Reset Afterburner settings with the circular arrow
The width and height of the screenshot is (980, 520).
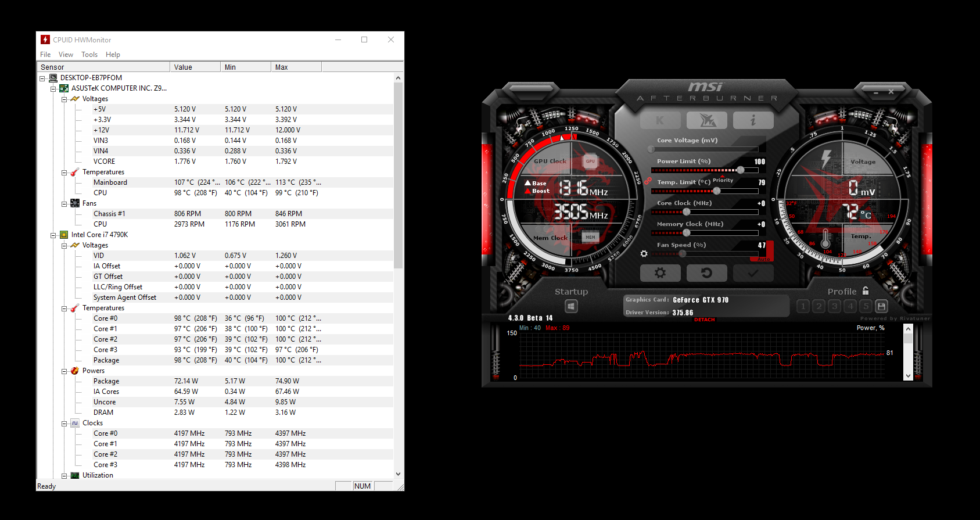pyautogui.click(x=706, y=272)
